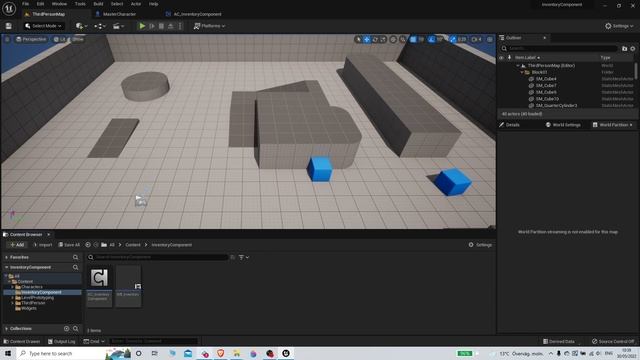Open the Tools menu
The image size is (640, 360).
click(80, 4)
